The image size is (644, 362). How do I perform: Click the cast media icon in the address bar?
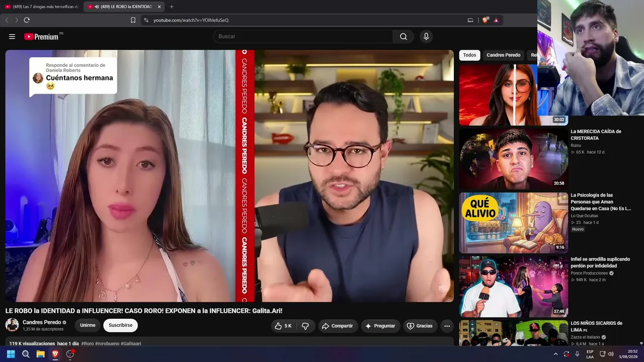(x=470, y=20)
